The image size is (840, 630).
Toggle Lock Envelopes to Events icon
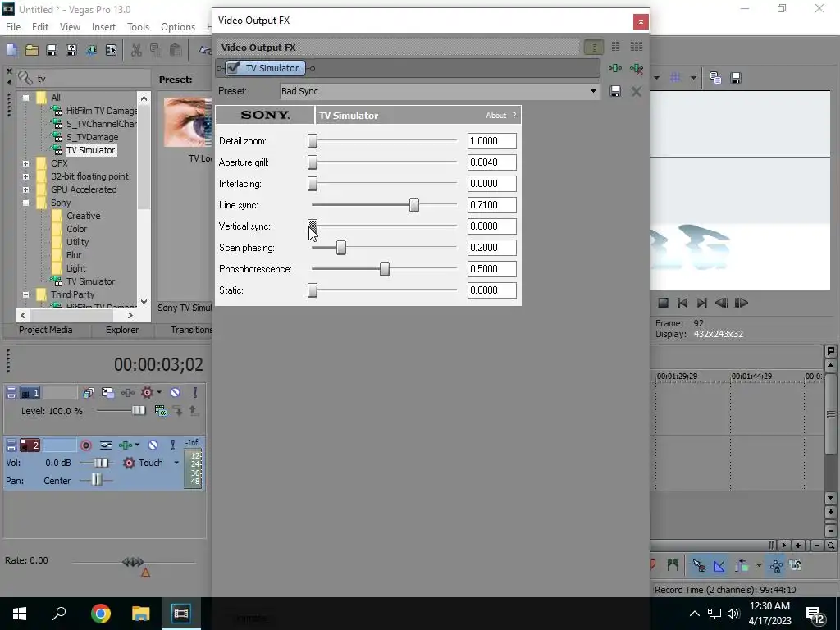pos(776,565)
